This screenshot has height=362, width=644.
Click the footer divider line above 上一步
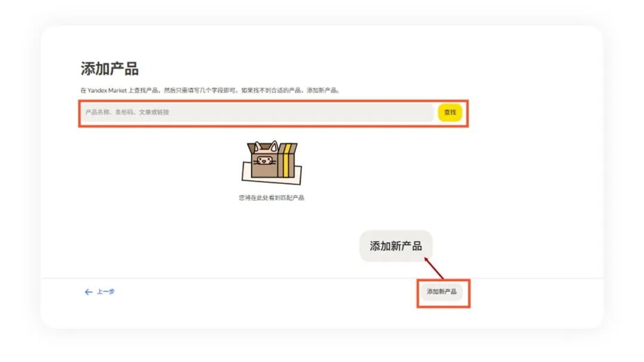[x=321, y=278]
